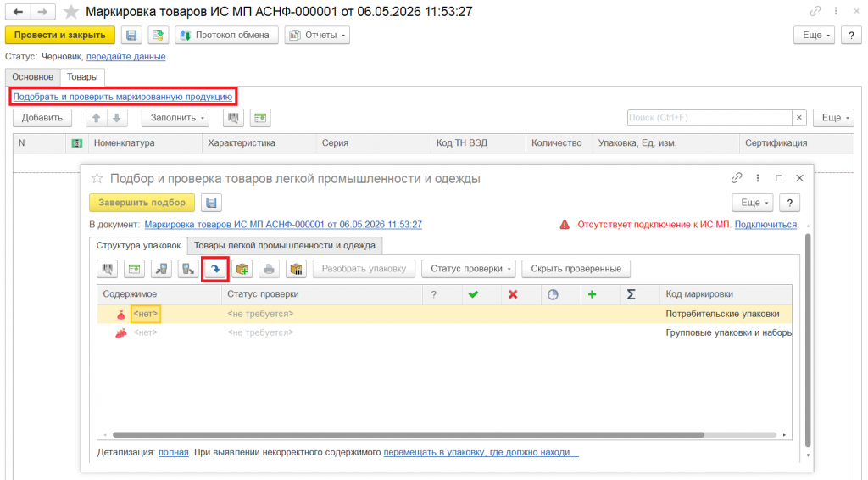
Task: Star the Маркировка товаров document as favorite
Action: (71, 12)
